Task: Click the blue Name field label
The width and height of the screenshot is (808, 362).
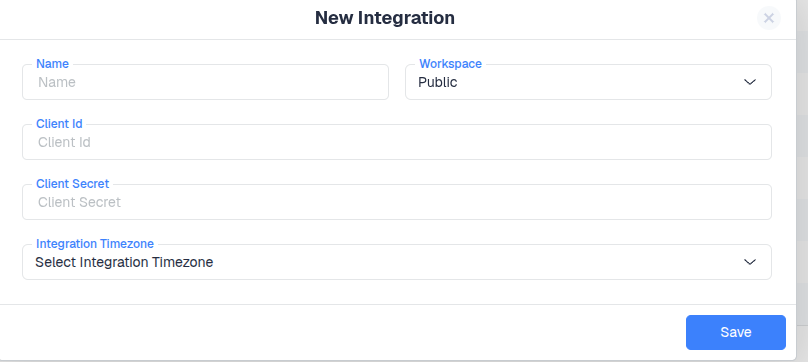Action: point(53,64)
